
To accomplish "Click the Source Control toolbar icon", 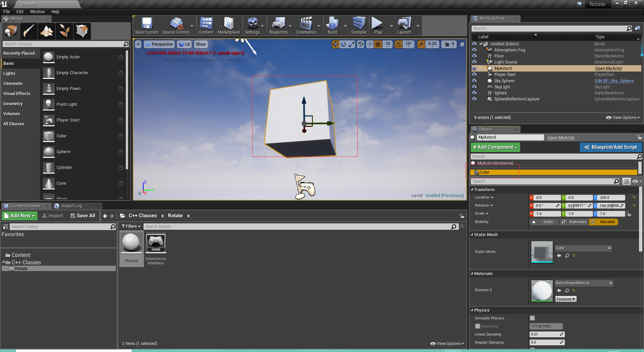I will [175, 26].
